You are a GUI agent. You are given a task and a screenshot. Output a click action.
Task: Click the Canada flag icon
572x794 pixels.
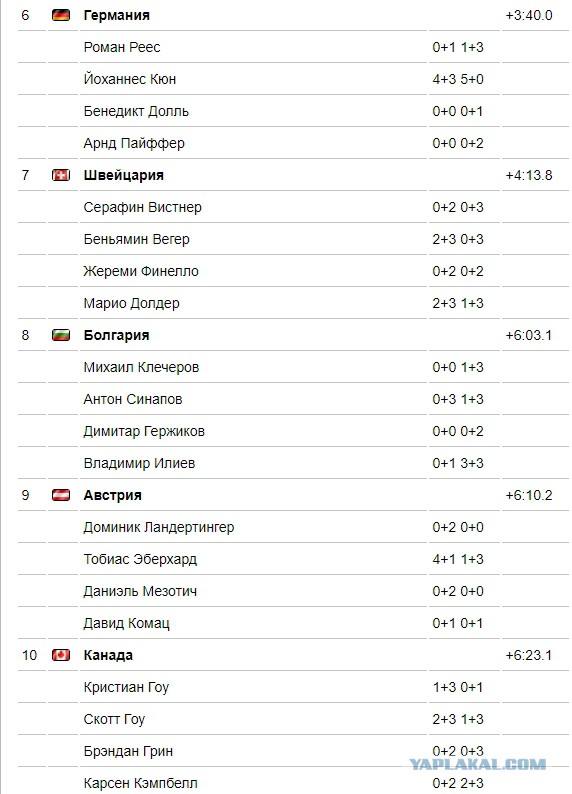point(61,655)
